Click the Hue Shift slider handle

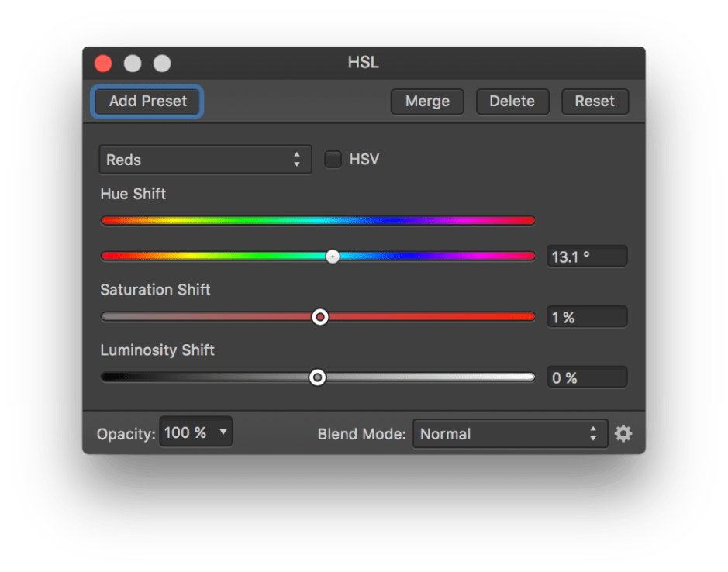coord(333,256)
